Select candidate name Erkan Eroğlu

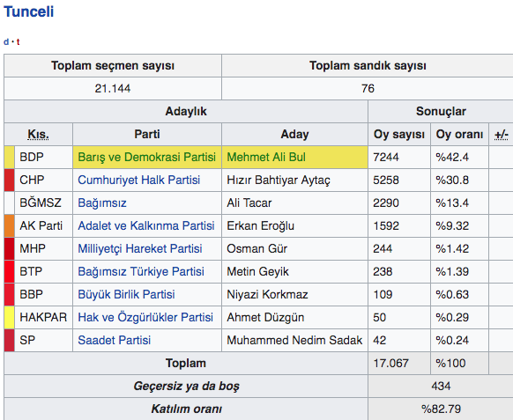(x=260, y=226)
